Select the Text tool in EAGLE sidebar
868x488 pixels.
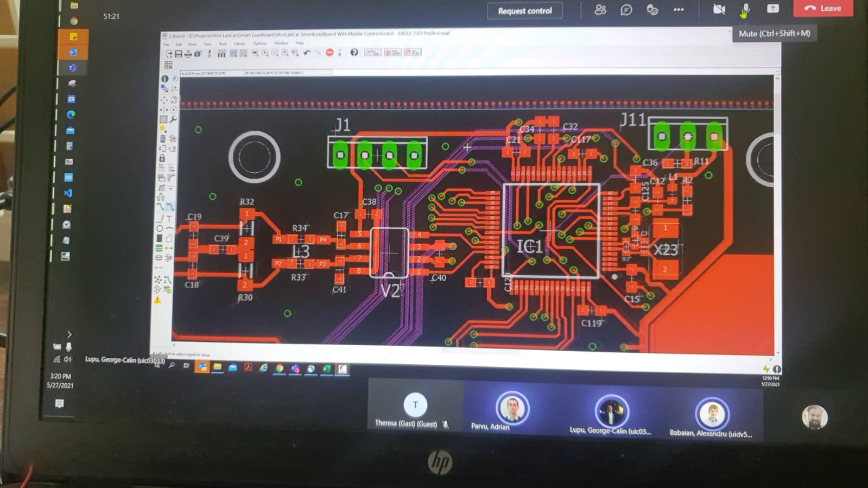coord(169,219)
